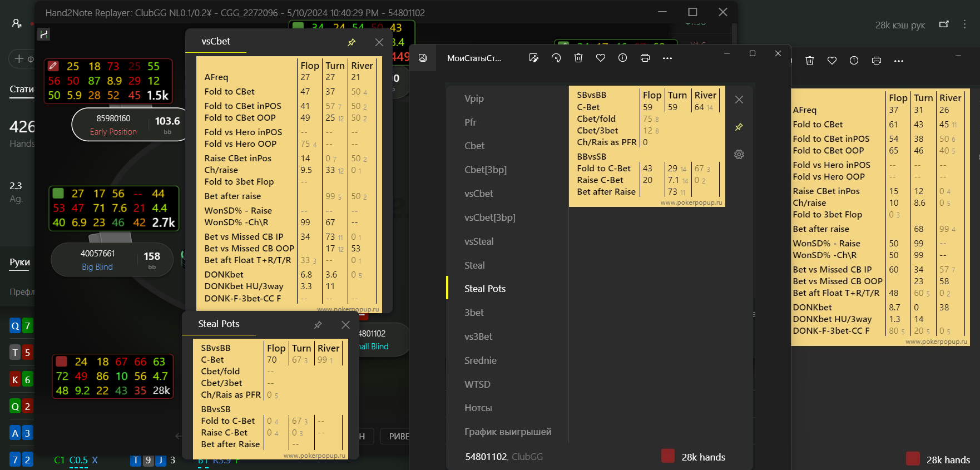Click green marker on top-center HUD
The image size is (980, 470).
click(x=298, y=26)
